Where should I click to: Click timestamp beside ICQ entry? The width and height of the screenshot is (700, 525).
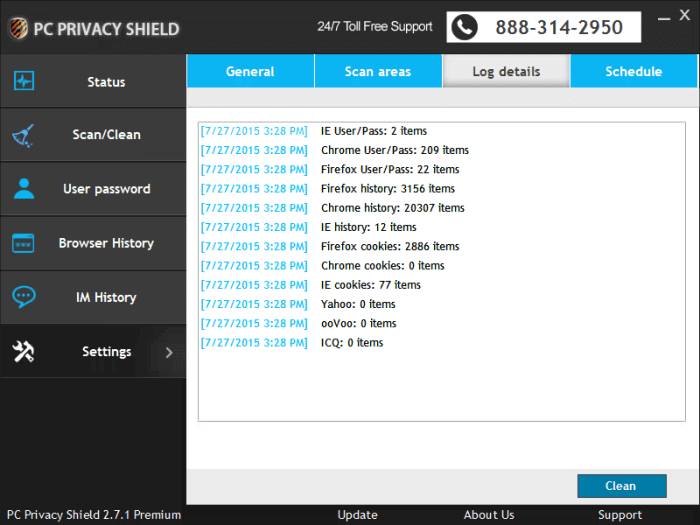[254, 342]
